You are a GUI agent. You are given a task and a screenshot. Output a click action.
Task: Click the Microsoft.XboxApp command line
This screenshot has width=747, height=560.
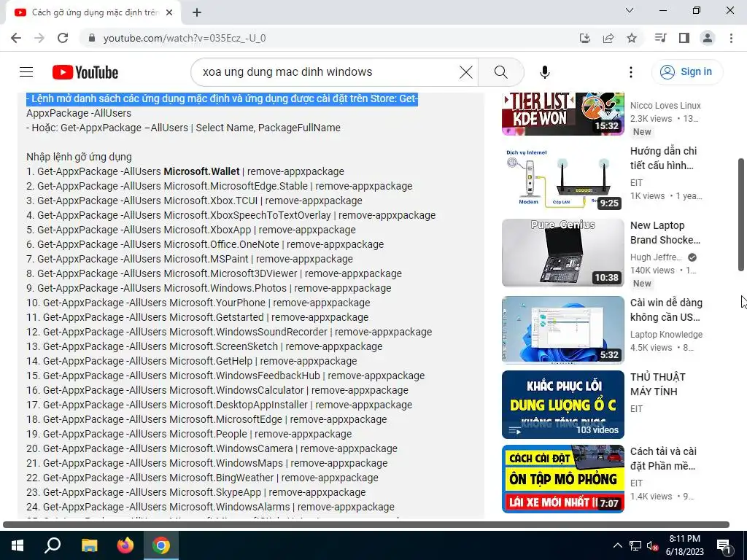coord(191,230)
